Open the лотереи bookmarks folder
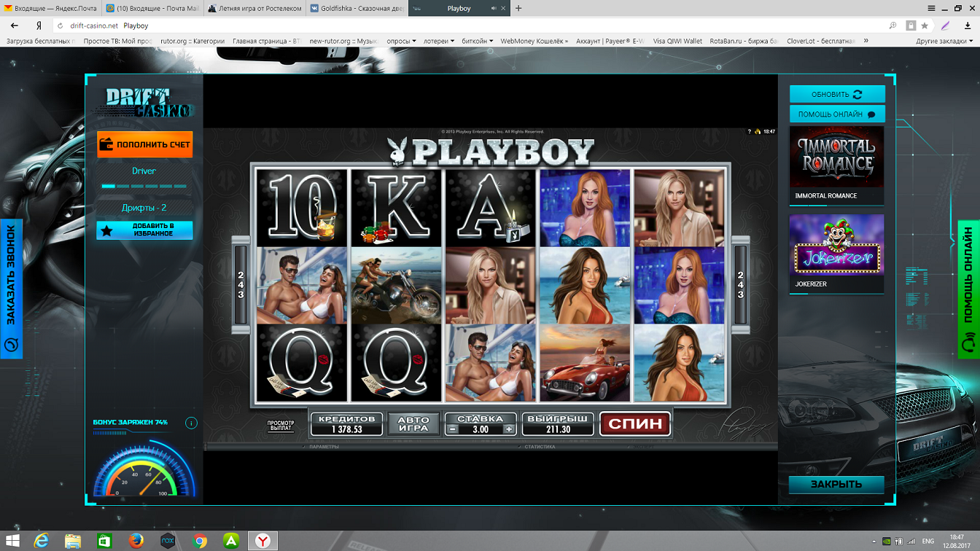The width and height of the screenshot is (980, 551). [x=439, y=42]
